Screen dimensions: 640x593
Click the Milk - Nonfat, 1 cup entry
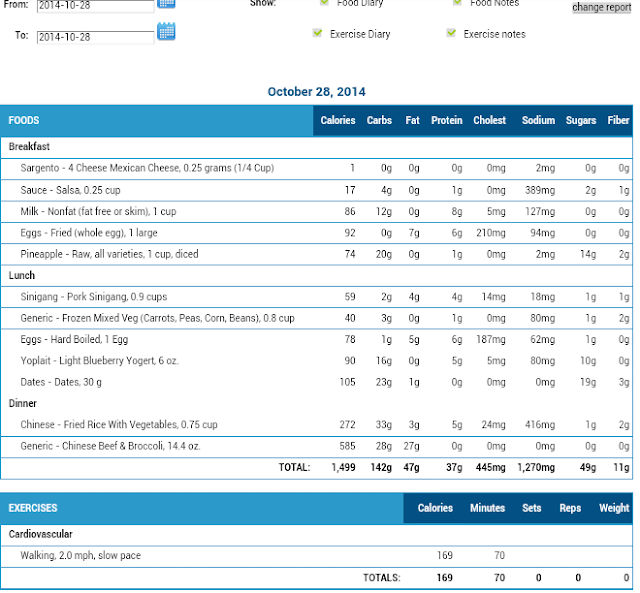point(98,211)
